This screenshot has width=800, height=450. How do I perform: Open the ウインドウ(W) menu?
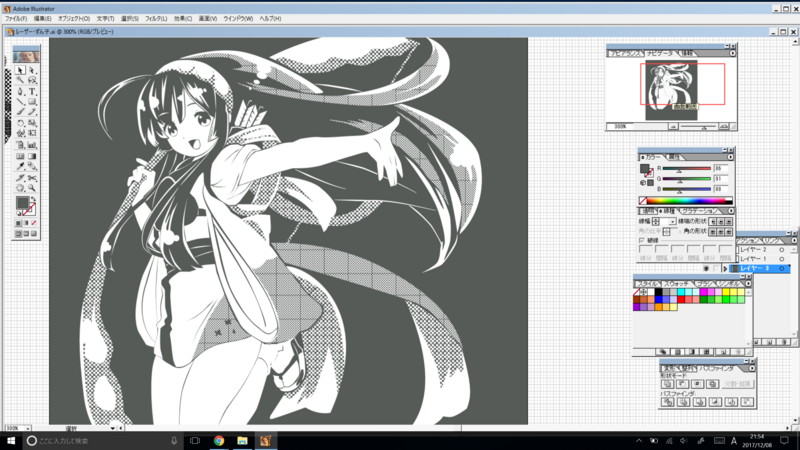(238, 18)
